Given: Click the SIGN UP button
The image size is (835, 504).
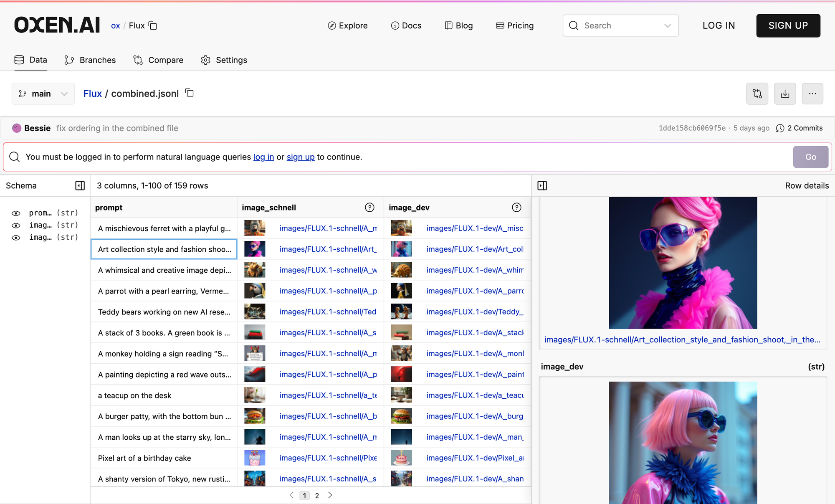Looking at the screenshot, I should 788,25.
